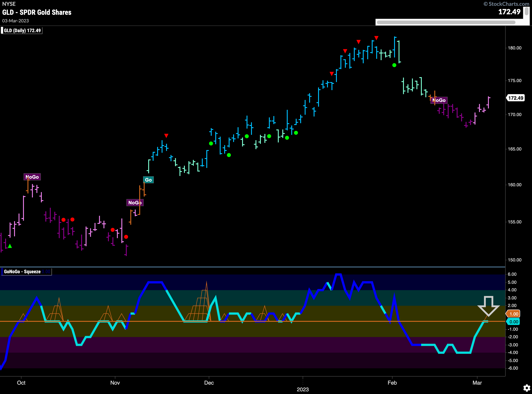The width and height of the screenshot is (532, 394).
Task: Click the vertical scrollbar thumb beside the 172.49 price
Action: 526,11
